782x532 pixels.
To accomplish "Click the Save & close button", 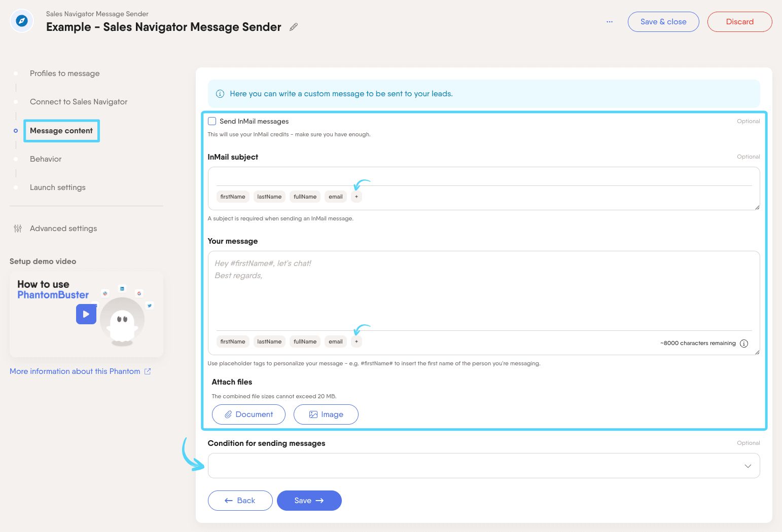I will tap(663, 22).
